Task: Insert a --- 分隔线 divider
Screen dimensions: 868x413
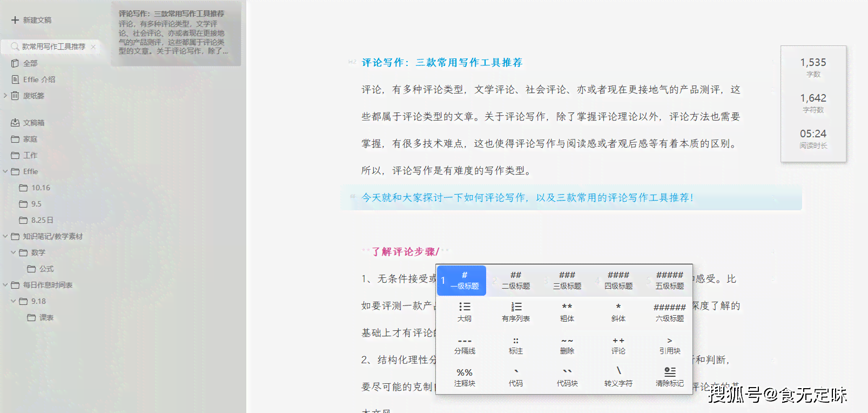Action: [x=465, y=345]
